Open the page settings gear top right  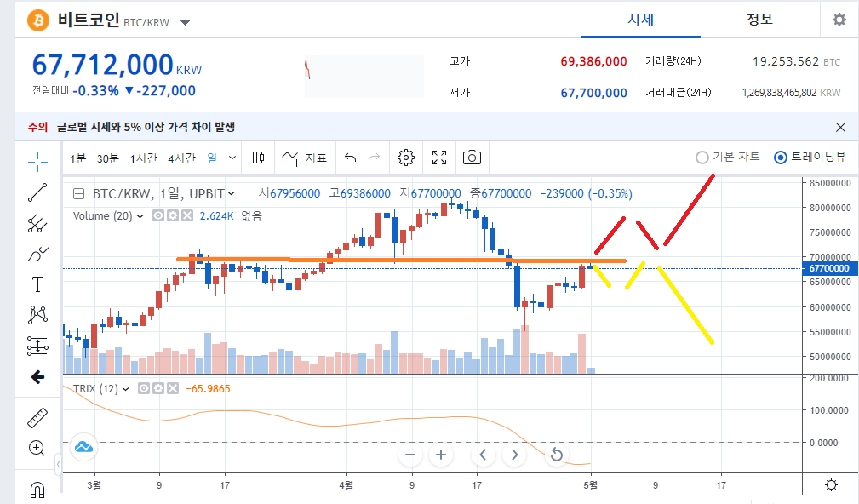839,20
